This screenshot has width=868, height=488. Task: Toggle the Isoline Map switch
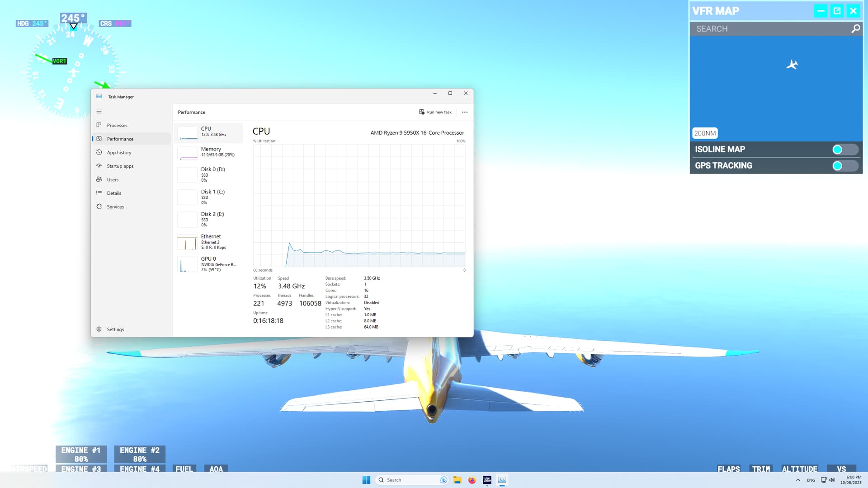pyautogui.click(x=844, y=150)
